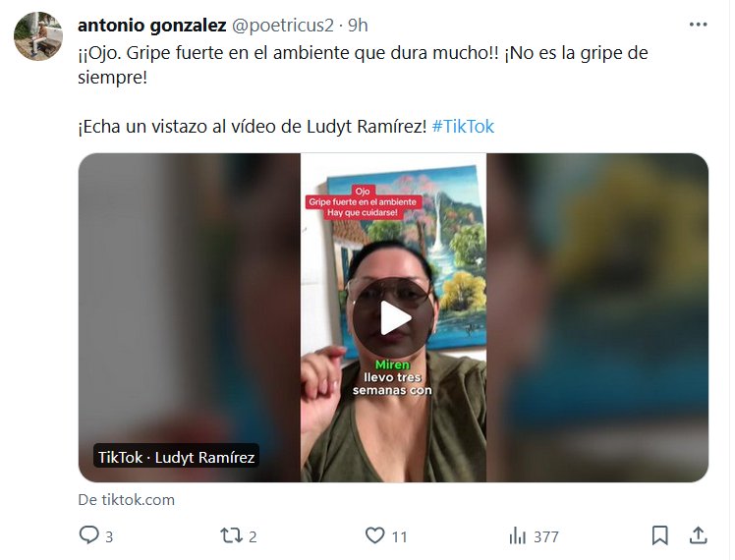This screenshot has height=560, width=735.
Task: Open the three-dot more options menu
Action: tap(698, 25)
